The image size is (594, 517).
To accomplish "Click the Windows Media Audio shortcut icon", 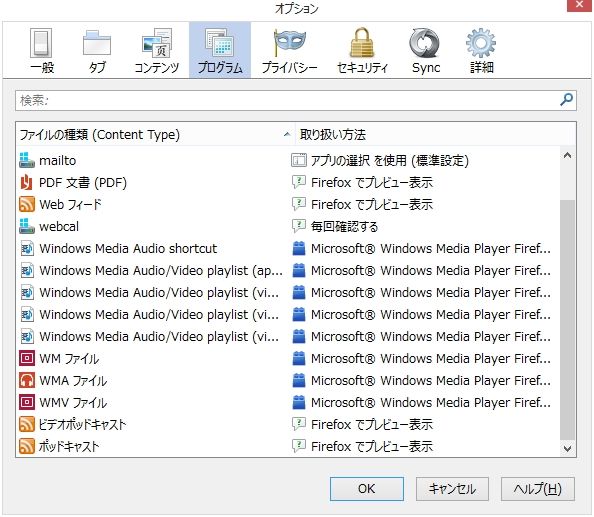I will pos(27,248).
